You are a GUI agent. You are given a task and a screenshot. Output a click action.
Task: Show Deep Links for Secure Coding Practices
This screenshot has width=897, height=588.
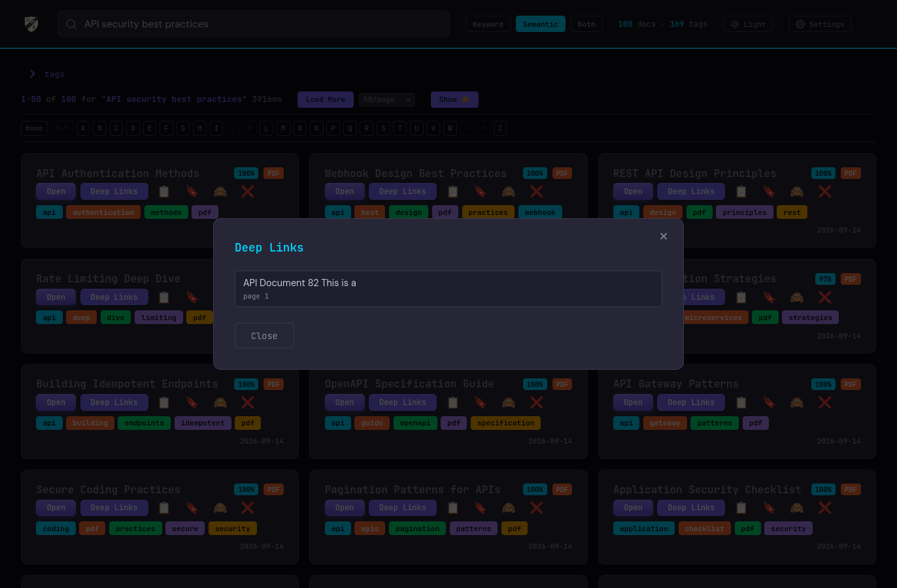pos(114,508)
